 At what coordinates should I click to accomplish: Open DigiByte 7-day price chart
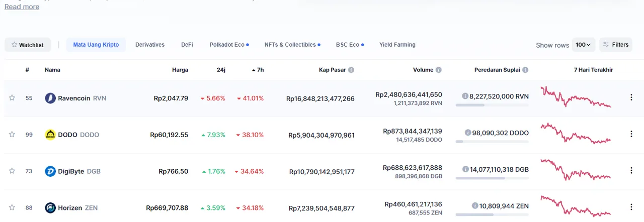(x=576, y=170)
